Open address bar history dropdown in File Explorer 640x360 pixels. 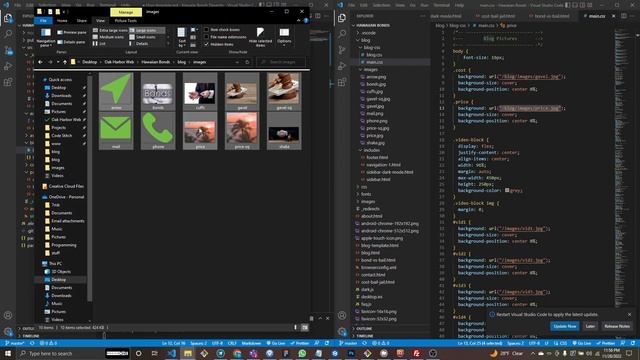pos(237,62)
